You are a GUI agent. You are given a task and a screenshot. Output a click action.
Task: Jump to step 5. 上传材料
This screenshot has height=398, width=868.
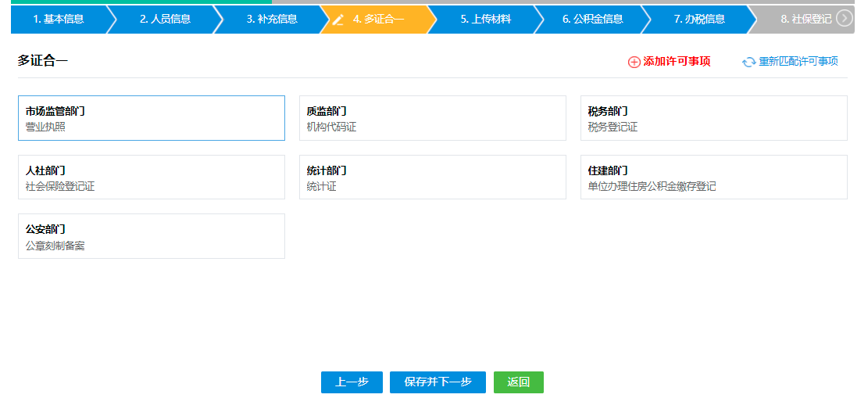pos(485,19)
